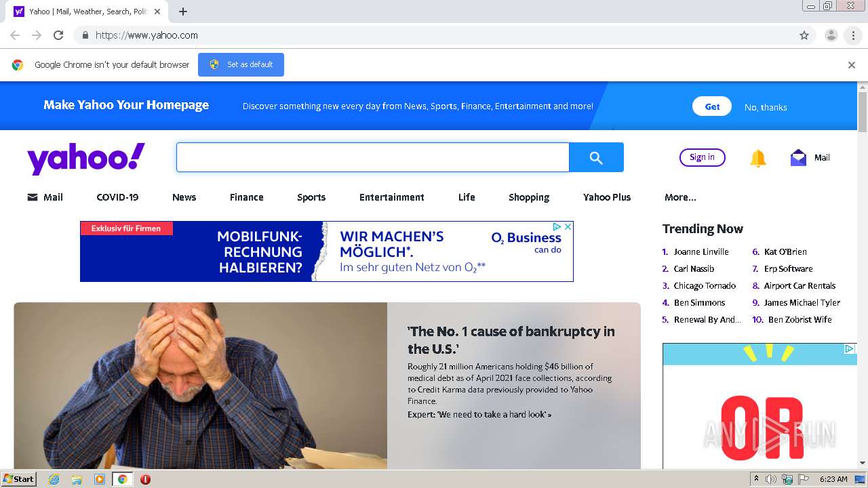Click the AdChoices icon on the O2 banner
Screen dimensions: 868x488
(x=557, y=227)
